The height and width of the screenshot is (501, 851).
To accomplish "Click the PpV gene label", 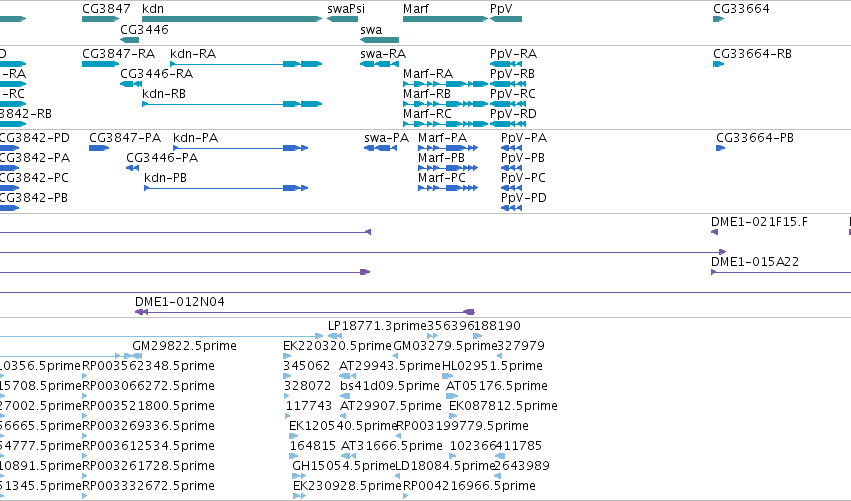I will [x=501, y=9].
